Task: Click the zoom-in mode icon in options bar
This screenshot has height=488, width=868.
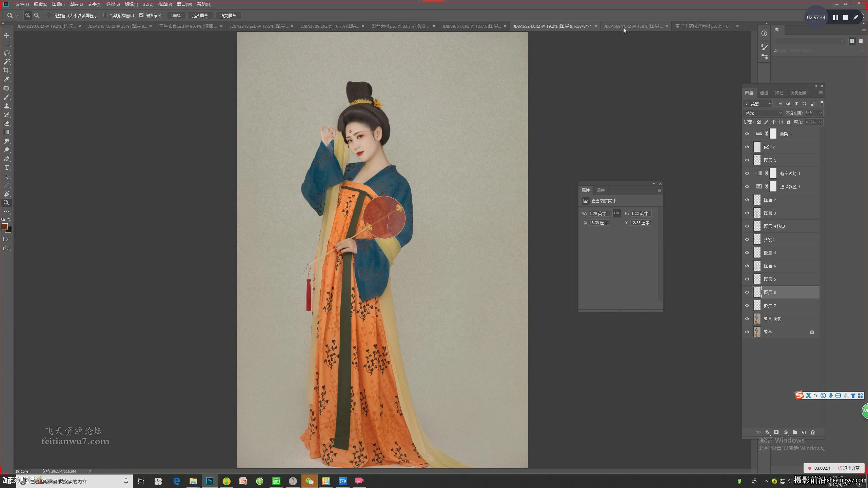Action: 28,15
